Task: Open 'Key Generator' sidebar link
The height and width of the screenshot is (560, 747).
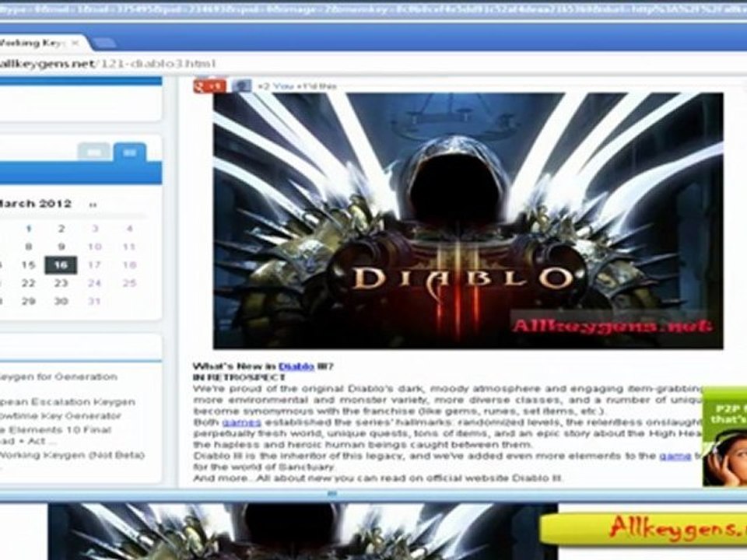Action: point(61,415)
